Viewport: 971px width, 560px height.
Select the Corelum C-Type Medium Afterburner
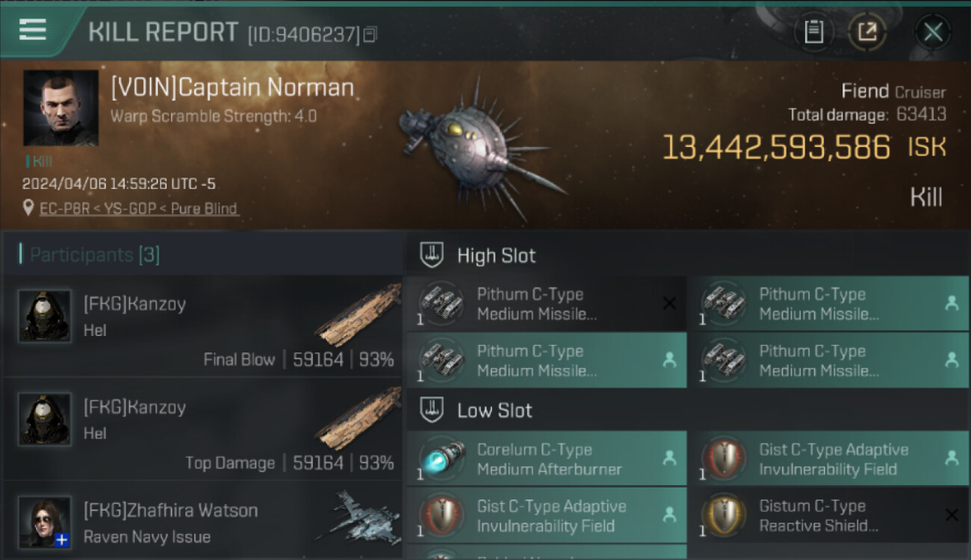point(546,459)
